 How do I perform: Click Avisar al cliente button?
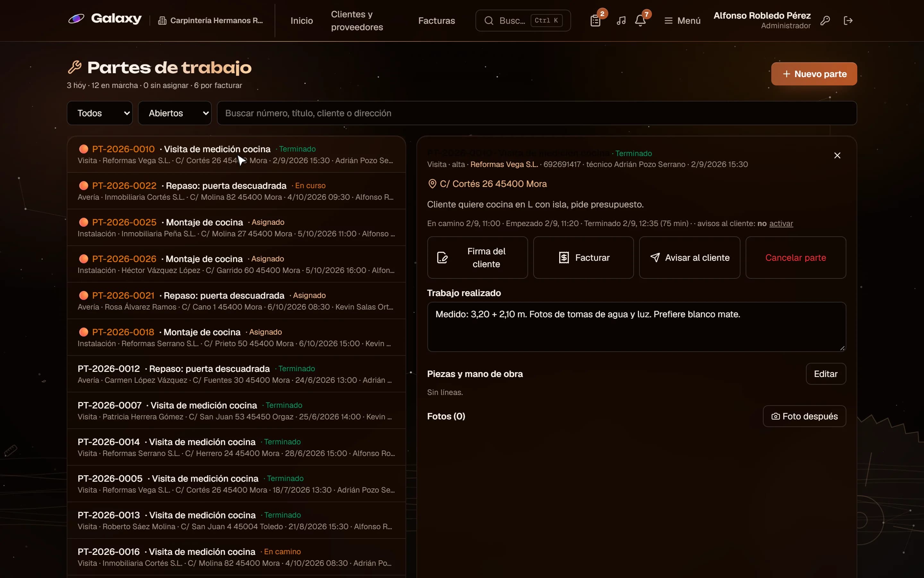pyautogui.click(x=689, y=257)
